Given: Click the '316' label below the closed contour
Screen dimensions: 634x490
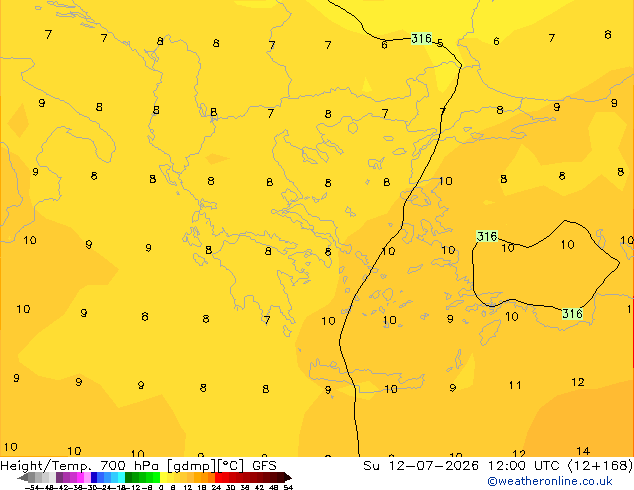Looking at the screenshot, I should [572, 313].
